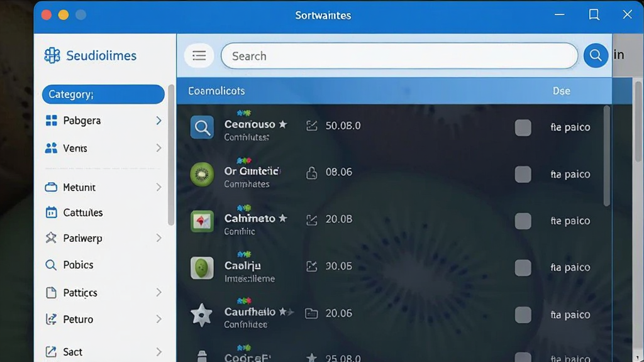
Task: Click the Metunit icon in sidebar
Action: (x=51, y=187)
